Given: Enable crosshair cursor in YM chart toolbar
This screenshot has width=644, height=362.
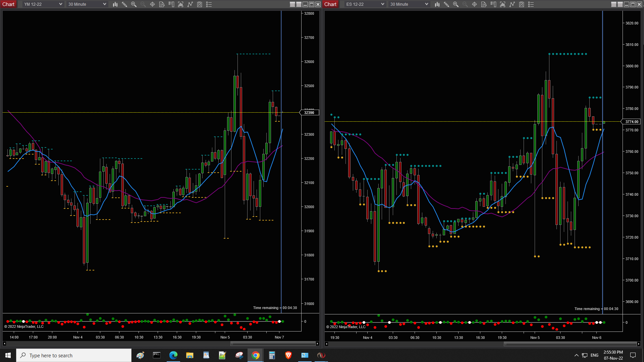Looking at the screenshot, I should (x=152, y=4).
